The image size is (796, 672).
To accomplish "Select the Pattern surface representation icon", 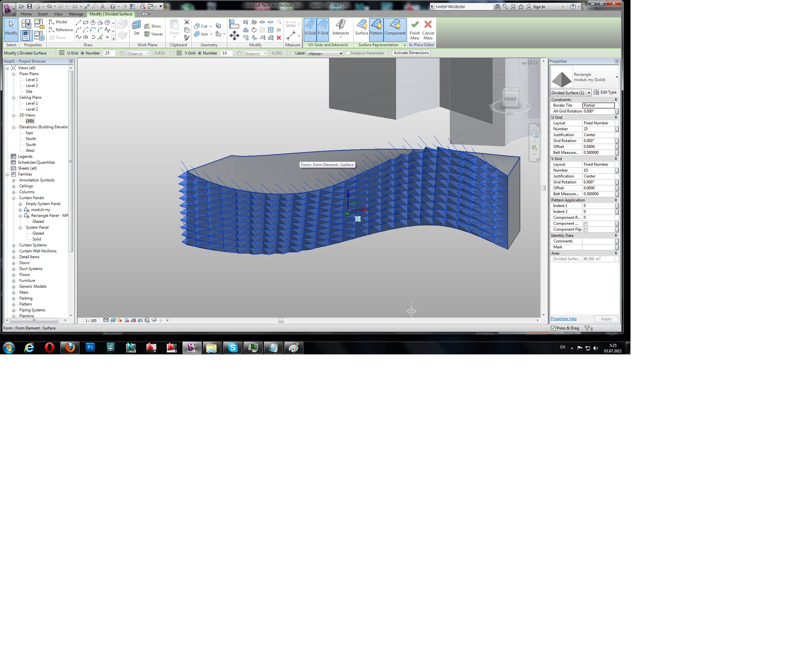I will (376, 25).
